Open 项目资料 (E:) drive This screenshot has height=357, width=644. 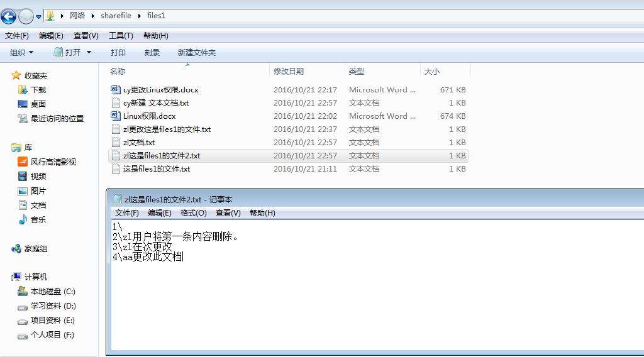coord(53,321)
